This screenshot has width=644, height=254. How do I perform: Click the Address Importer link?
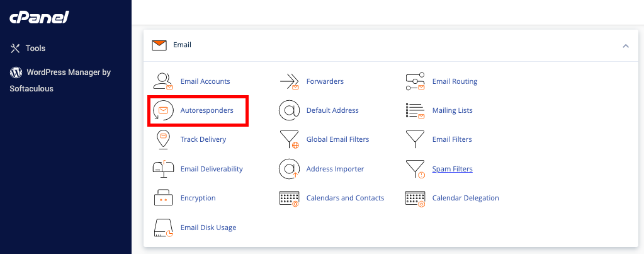335,169
